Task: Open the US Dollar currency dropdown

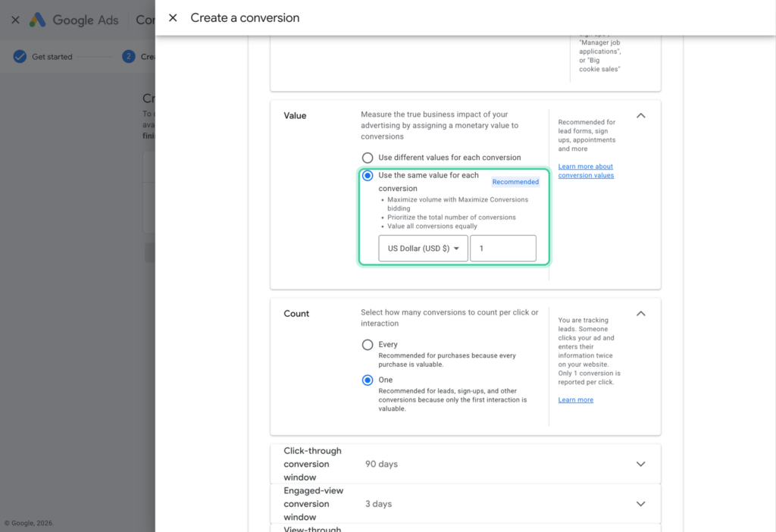Action: pos(423,249)
